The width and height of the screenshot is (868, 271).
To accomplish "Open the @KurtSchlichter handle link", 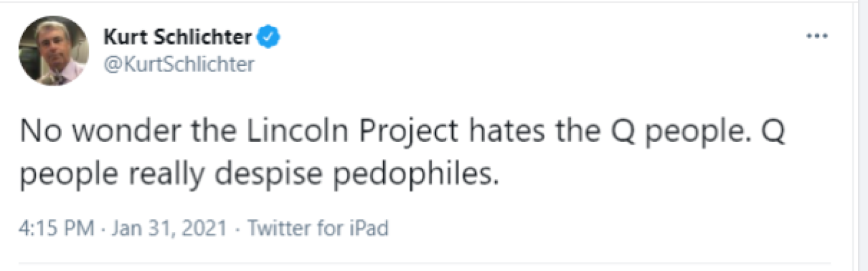I will point(178,65).
